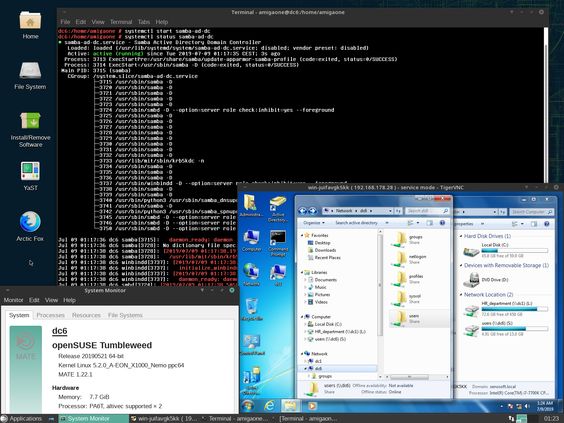Viewport: 564px width, 423px height.
Task: Open Administrator folder on Windows desktop
Action: [250, 206]
